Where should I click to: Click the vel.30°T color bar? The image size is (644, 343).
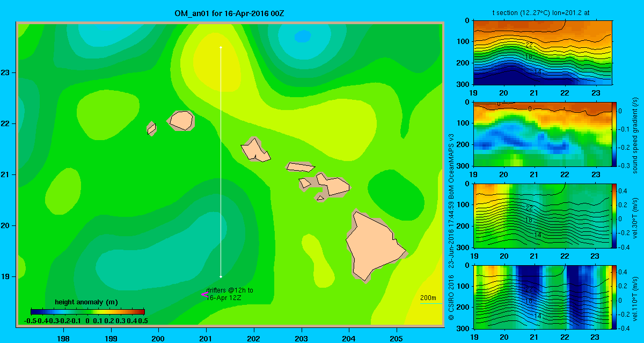pos(614,216)
